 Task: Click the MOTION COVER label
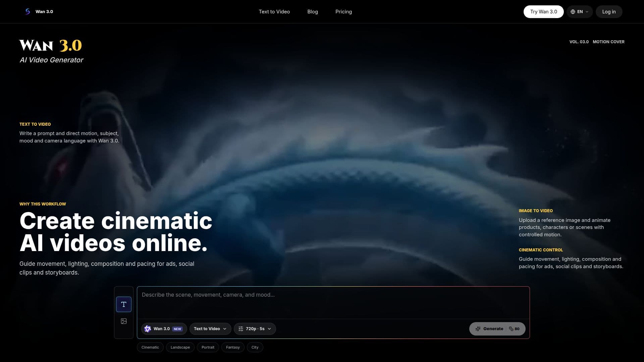(x=608, y=42)
